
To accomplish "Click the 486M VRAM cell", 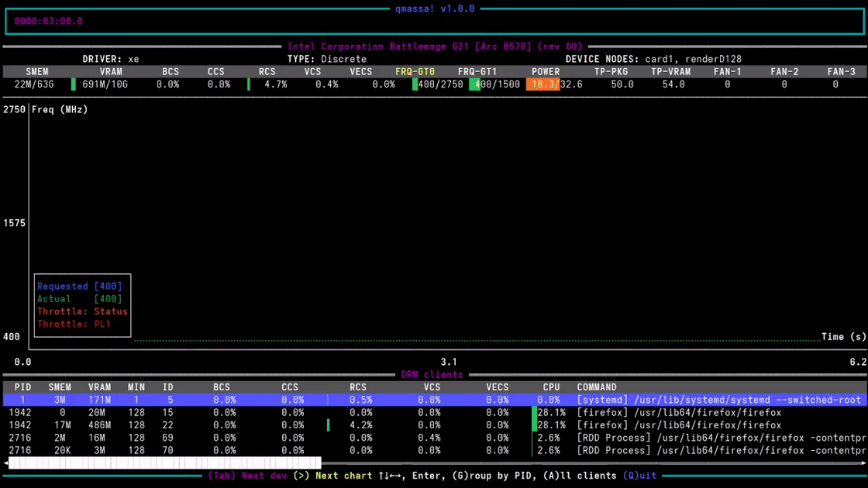I will pyautogui.click(x=100, y=425).
